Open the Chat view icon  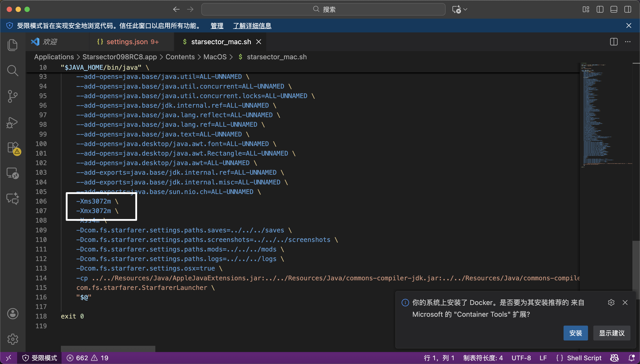[12, 199]
